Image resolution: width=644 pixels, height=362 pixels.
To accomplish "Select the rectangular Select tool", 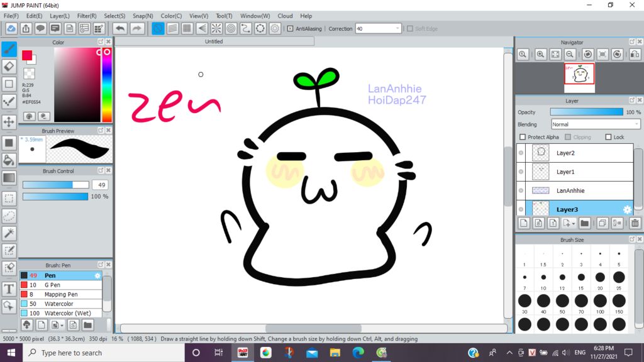I will point(9,198).
